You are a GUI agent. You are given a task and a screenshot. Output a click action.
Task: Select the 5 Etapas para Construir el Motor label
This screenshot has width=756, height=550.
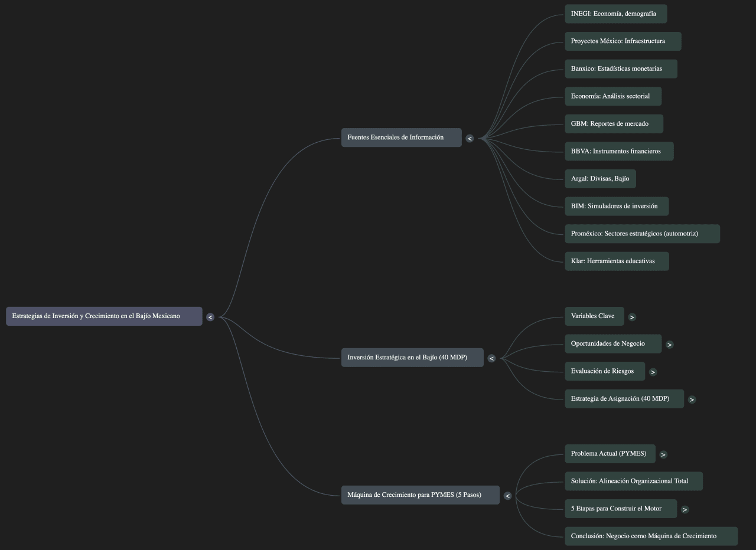coord(621,509)
